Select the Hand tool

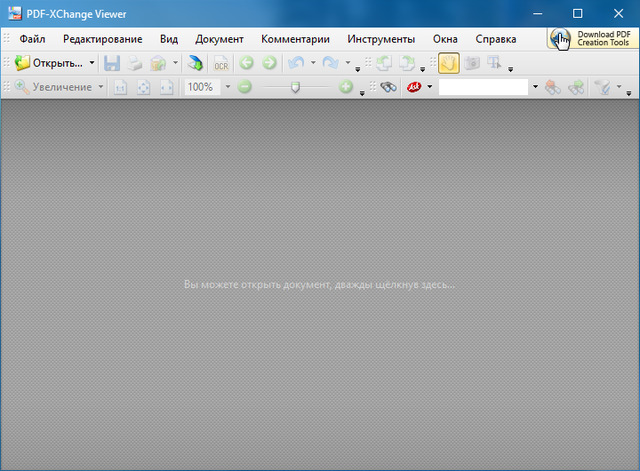(x=448, y=63)
